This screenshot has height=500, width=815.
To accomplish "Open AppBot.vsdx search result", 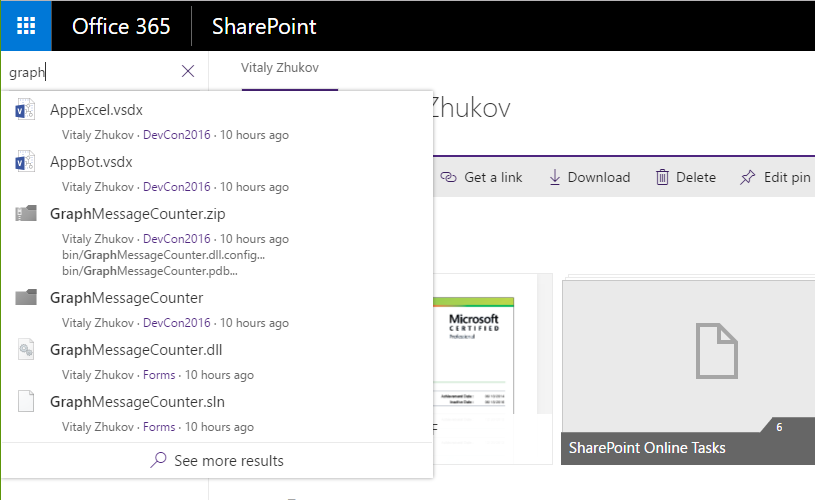I will pos(91,162).
